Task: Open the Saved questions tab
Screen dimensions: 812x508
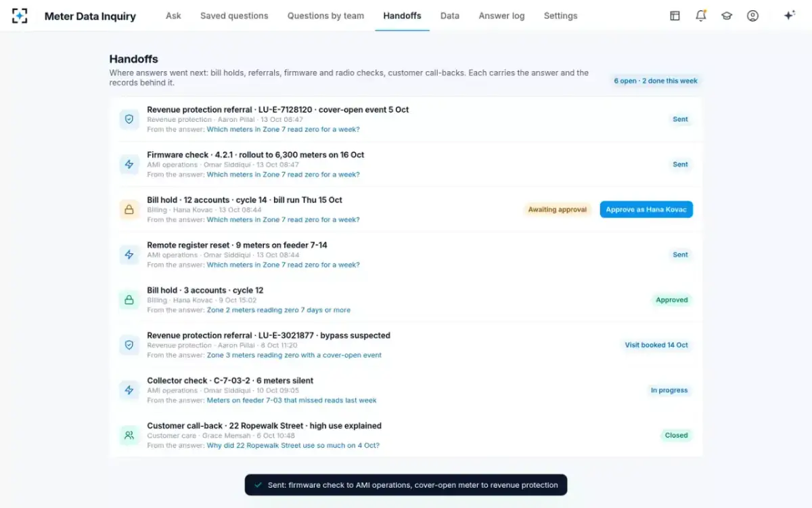Action: coord(234,16)
